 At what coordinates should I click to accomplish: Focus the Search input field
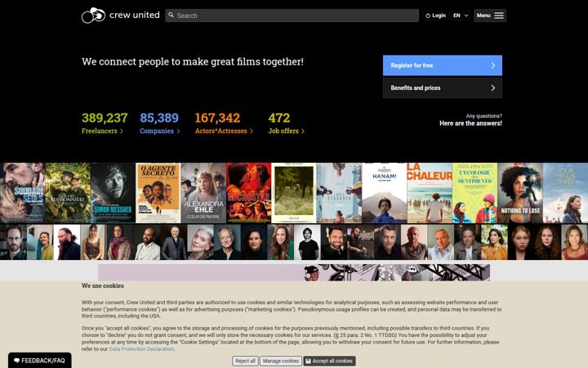click(292, 16)
